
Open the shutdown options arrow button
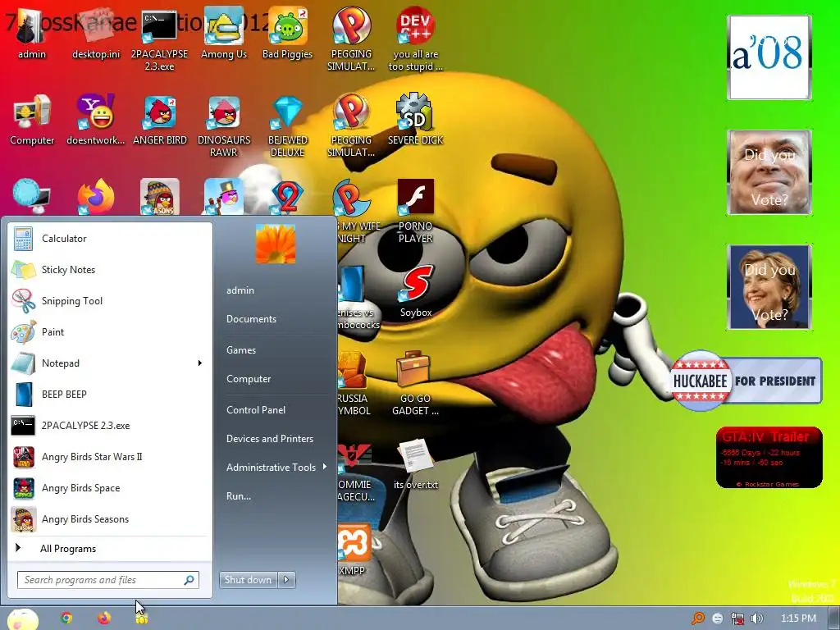[286, 580]
